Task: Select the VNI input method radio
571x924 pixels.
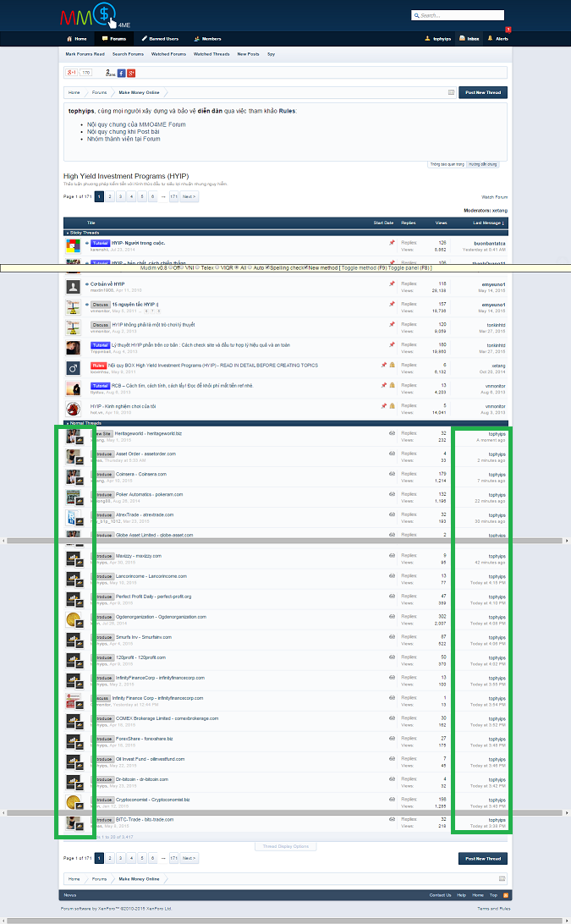Action: click(x=184, y=267)
